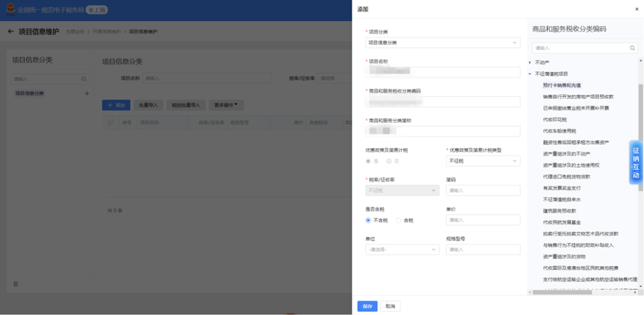Image resolution: width=644 pixels, height=315 pixels.
Task: Click the 保存 button
Action: point(367,307)
